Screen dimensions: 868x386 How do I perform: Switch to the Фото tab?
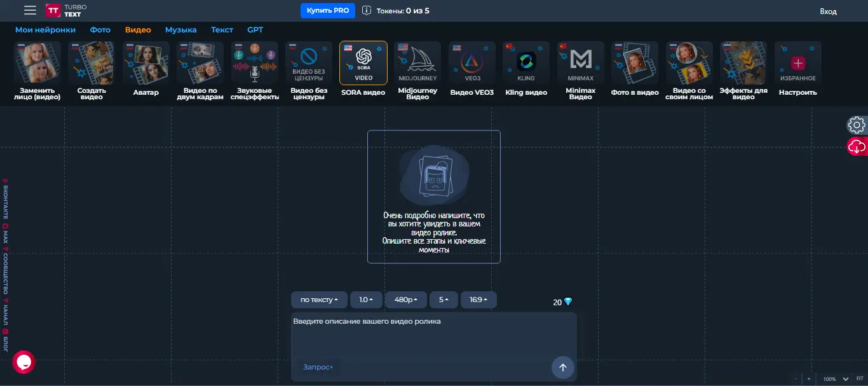pos(100,30)
